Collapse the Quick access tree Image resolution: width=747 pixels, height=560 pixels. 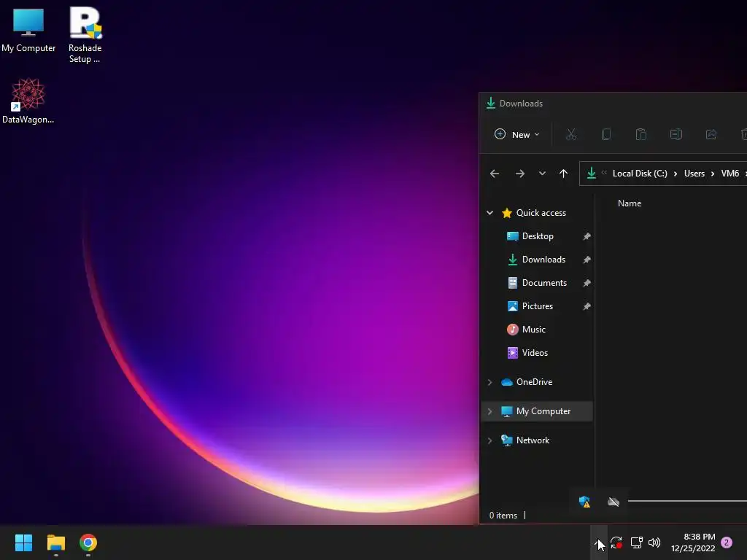489,213
